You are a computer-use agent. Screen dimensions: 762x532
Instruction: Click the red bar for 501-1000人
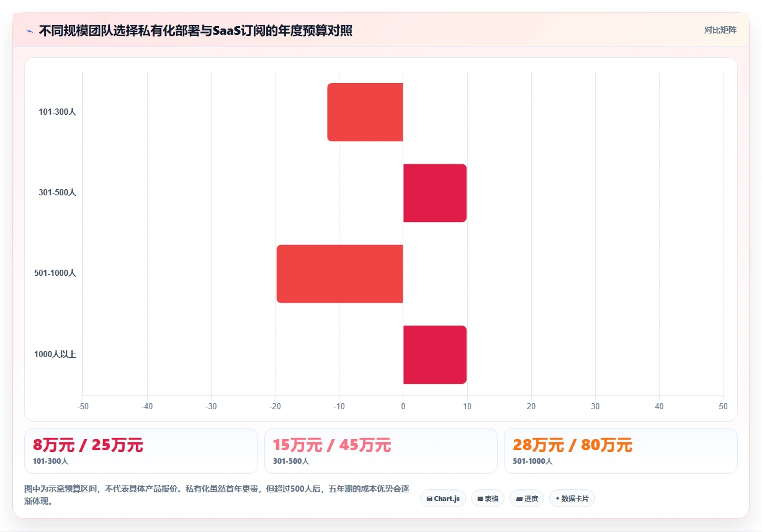(339, 274)
